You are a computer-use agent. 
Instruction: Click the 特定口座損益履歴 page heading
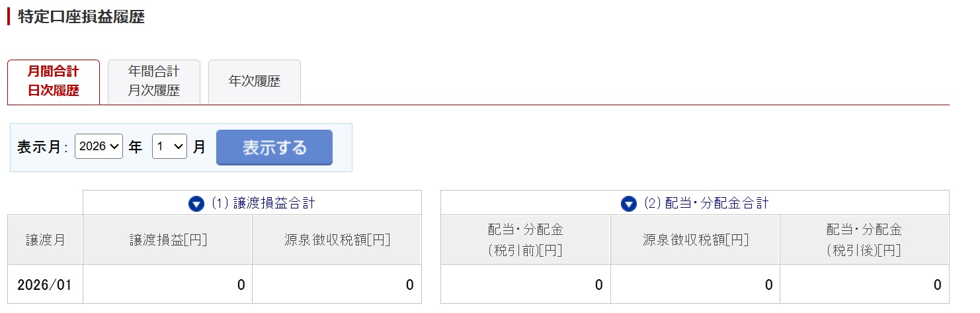click(81, 17)
